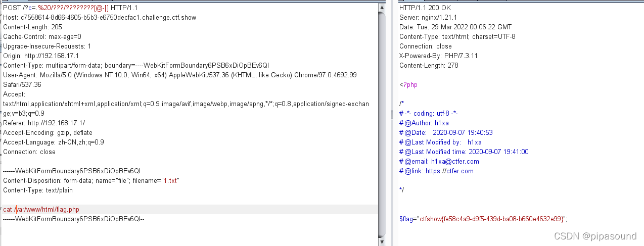Click the @link: https://ctfer.com line
The width and height of the screenshot is (644, 246).
436,171
